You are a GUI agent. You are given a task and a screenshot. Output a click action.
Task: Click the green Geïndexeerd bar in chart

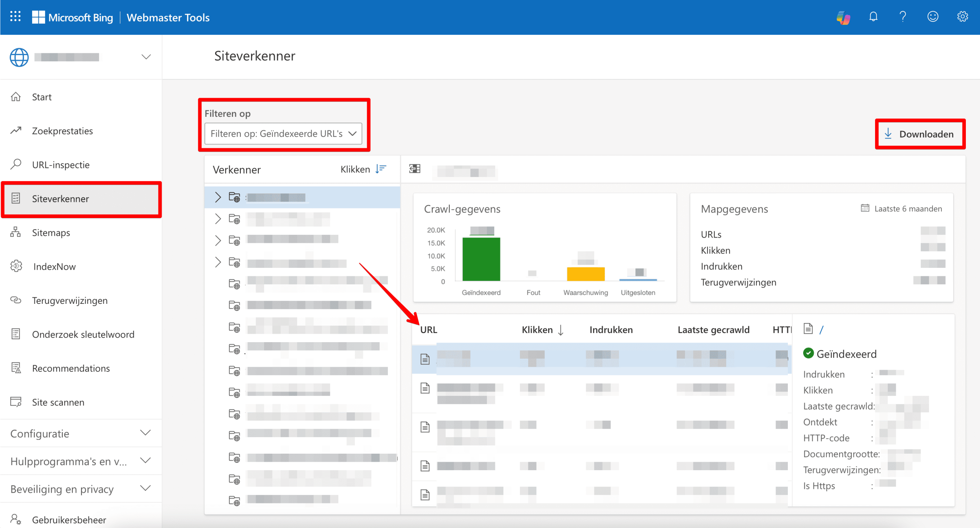click(x=481, y=259)
